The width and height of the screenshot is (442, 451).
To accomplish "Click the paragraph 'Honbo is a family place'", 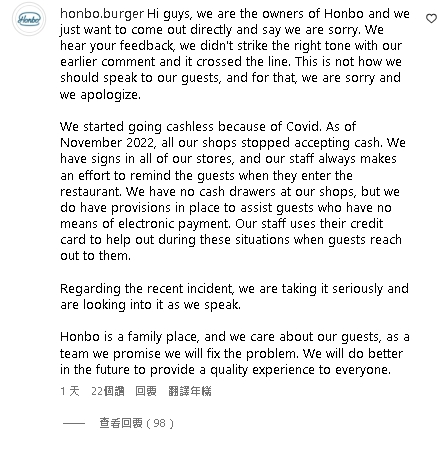I will click(235, 353).
